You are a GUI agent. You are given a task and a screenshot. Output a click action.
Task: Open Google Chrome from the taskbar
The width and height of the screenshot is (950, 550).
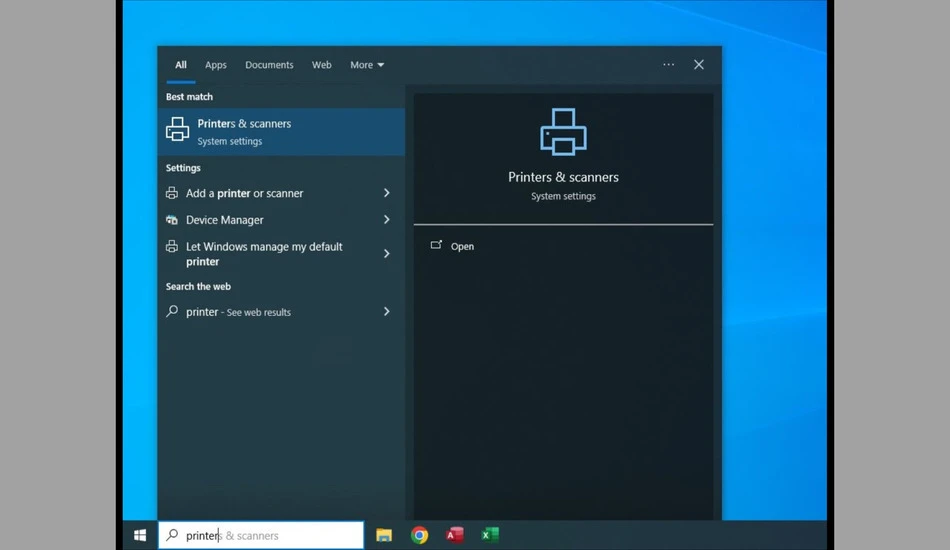click(x=419, y=535)
